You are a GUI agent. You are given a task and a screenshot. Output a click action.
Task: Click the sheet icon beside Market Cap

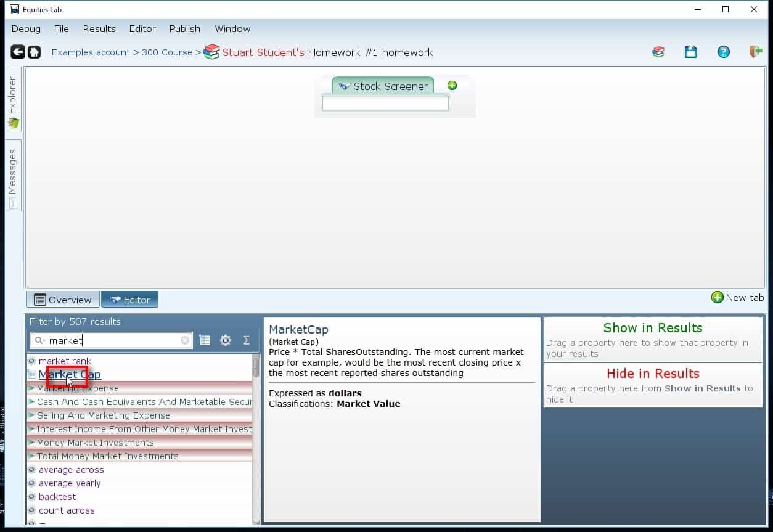click(x=32, y=375)
